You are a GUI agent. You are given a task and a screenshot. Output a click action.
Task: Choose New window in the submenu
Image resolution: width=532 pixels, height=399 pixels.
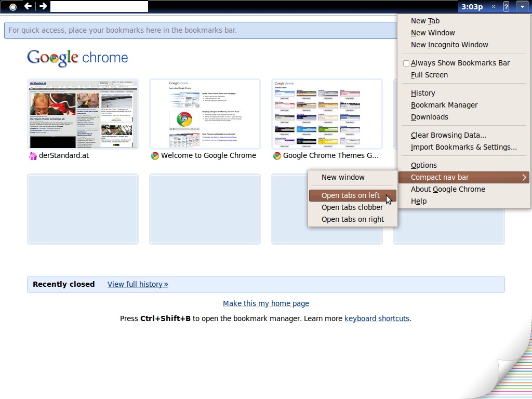pyautogui.click(x=343, y=177)
